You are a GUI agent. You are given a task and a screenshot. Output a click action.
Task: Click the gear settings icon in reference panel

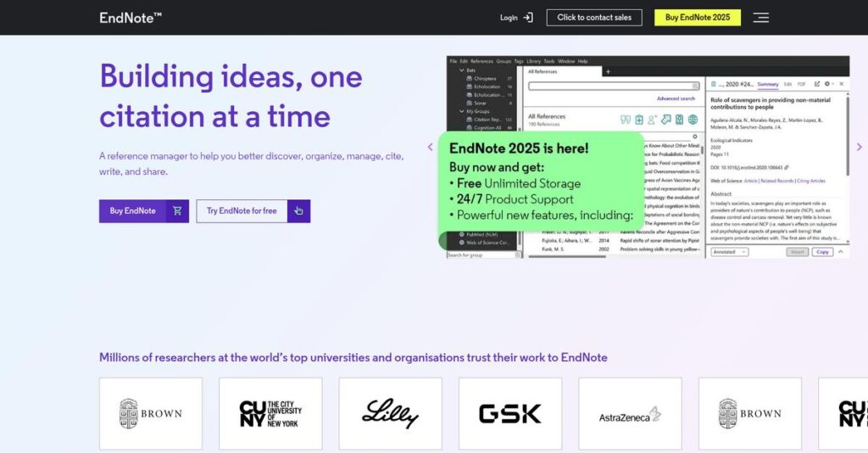click(829, 84)
